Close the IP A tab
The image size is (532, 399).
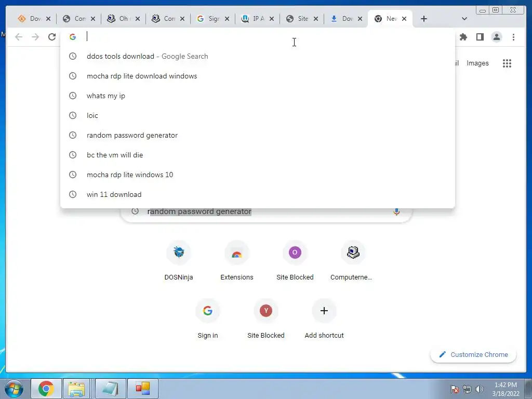(x=271, y=19)
